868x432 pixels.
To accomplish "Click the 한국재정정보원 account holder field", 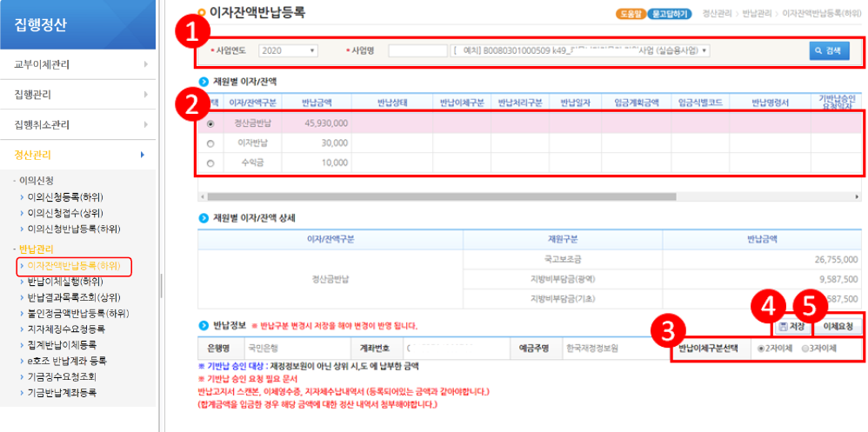I will [616, 349].
